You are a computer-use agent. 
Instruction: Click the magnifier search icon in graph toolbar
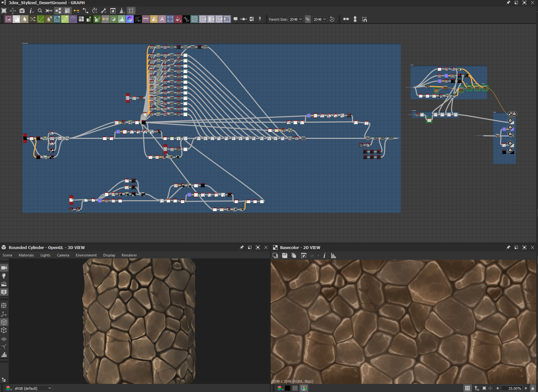[40, 11]
